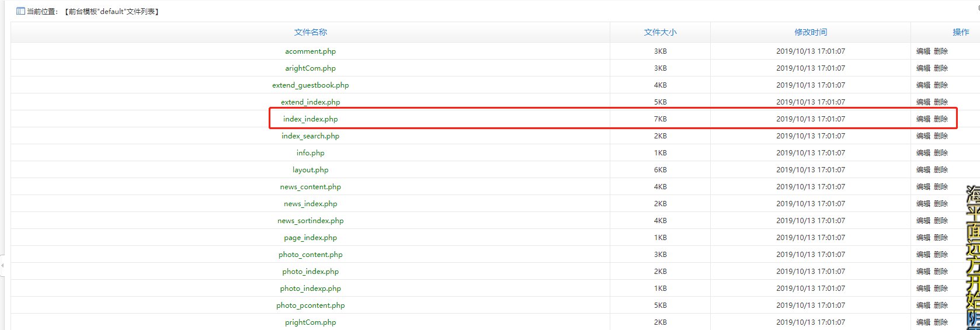Open photo_index.php file
Viewport: 980px width, 330px height.
[x=310, y=272]
